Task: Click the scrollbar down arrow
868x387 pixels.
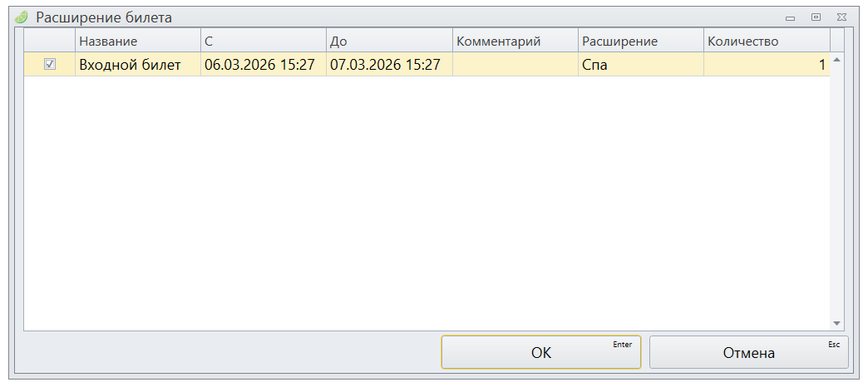Action: coord(837,323)
